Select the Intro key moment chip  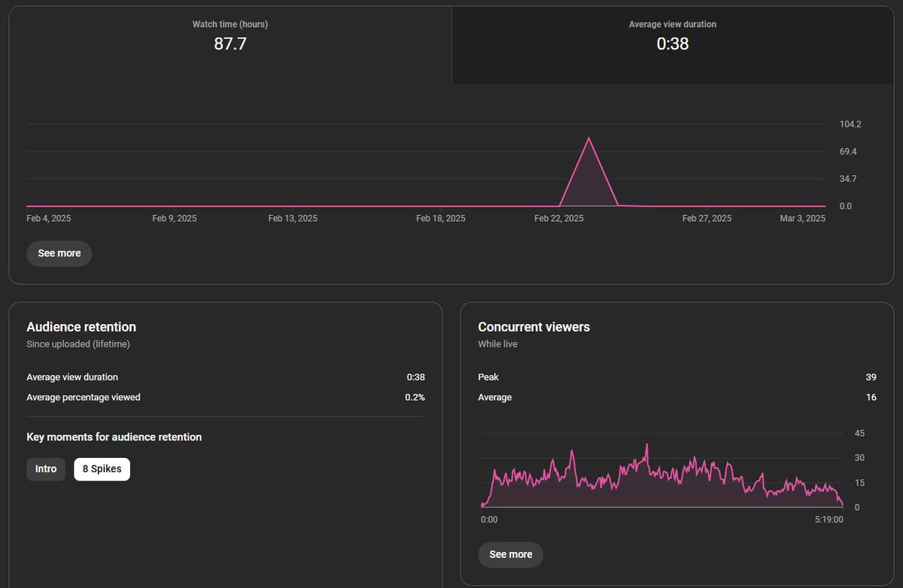(x=46, y=469)
